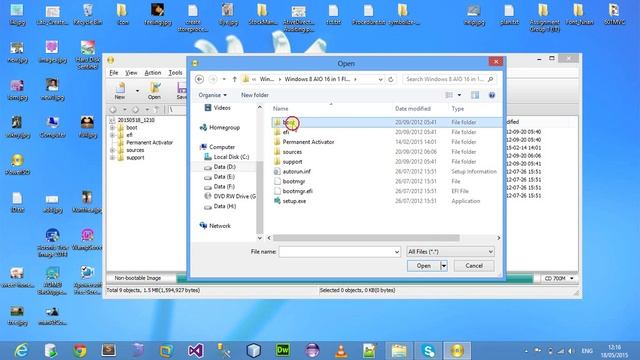Viewport: 640px width, 360px height.
Task: Click Non-bootable Image status label
Action: coord(138,278)
